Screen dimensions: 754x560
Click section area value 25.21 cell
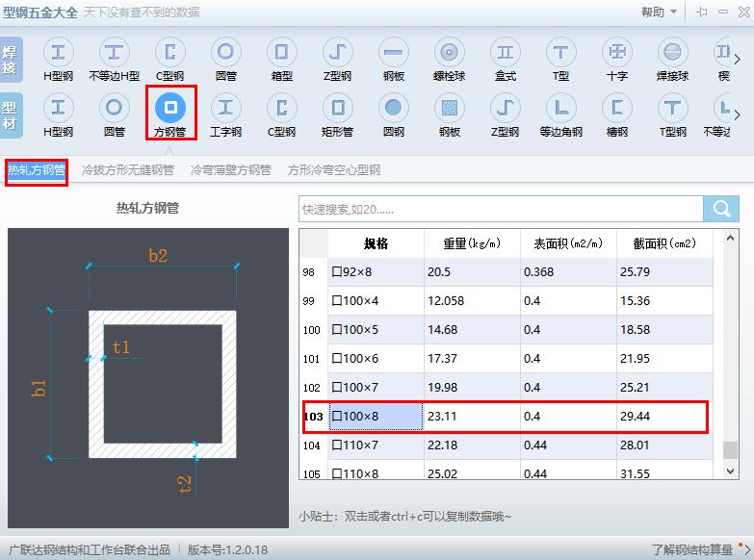pos(664,388)
